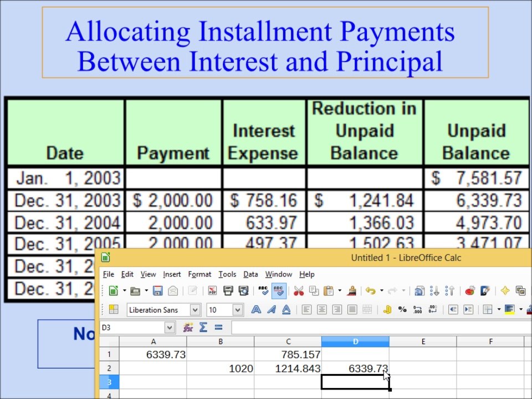Screen dimensions: 532x399
Task: Launch Function Wizard fx button
Action: (x=188, y=328)
